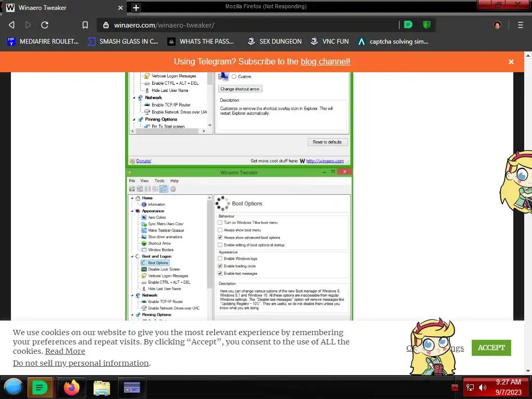
Task: Uncheck Enable text messages
Action: coord(220,273)
